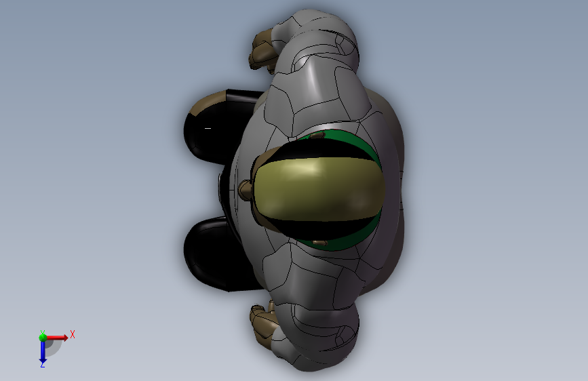
Task: Click the red X axis of the triad
Action: point(57,338)
